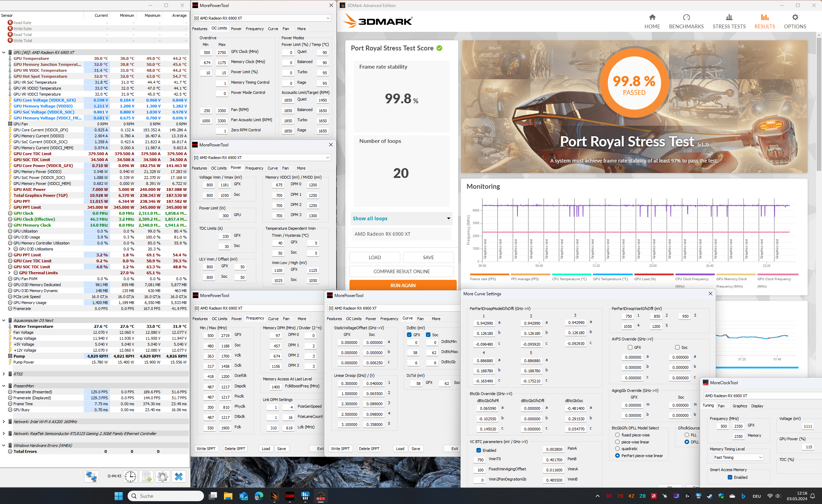822x504 pixels.
Task: Open notifications via the bell icon
Action: click(x=813, y=496)
